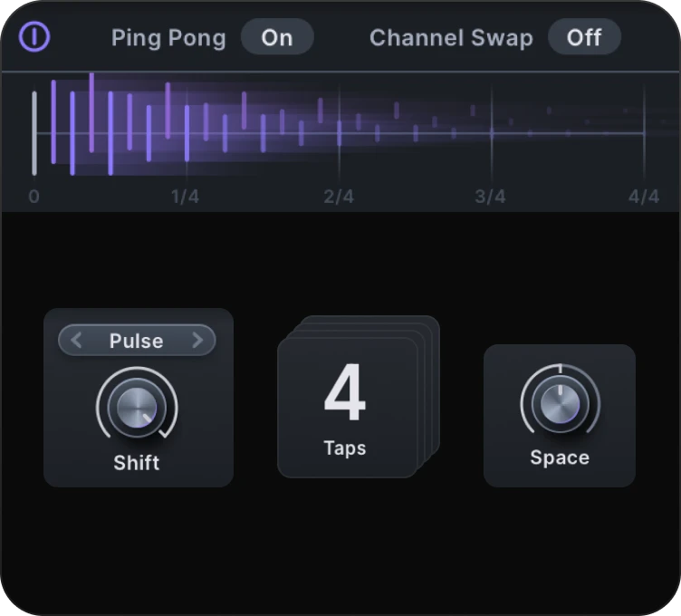Click the Ping Pong label text
The image size is (681, 616).
coord(168,38)
